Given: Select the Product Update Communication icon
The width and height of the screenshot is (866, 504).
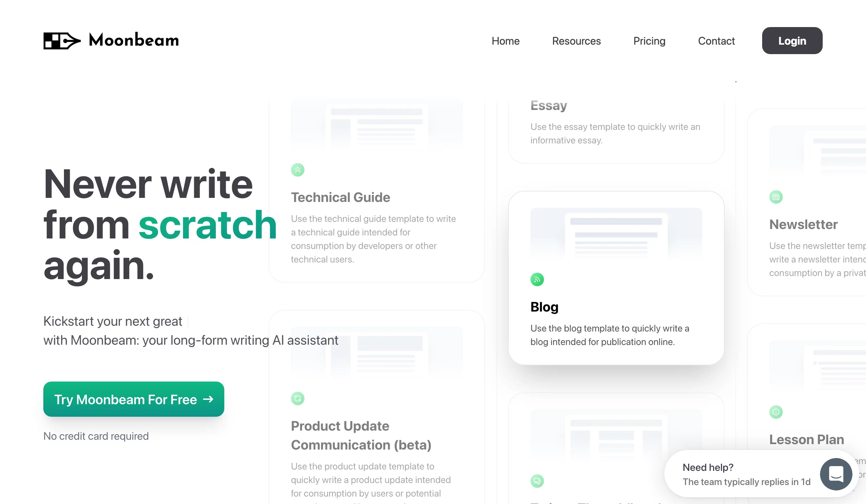Looking at the screenshot, I should tap(298, 399).
